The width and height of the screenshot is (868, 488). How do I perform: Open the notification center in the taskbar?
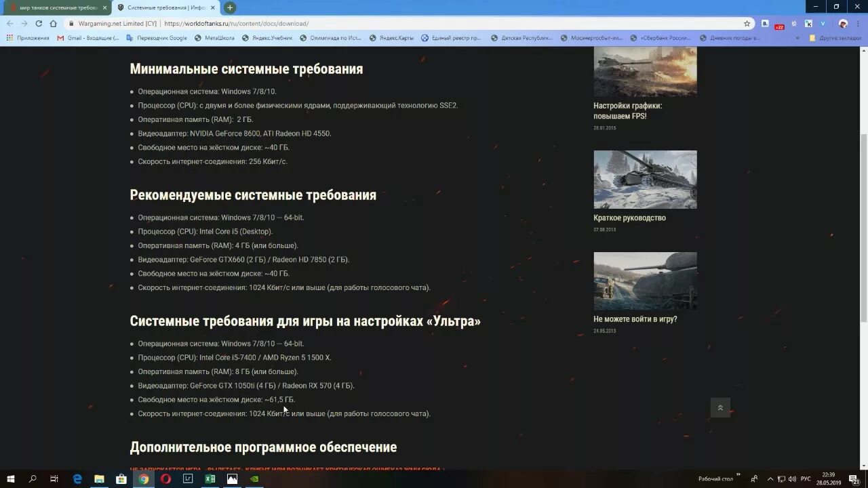click(854, 479)
